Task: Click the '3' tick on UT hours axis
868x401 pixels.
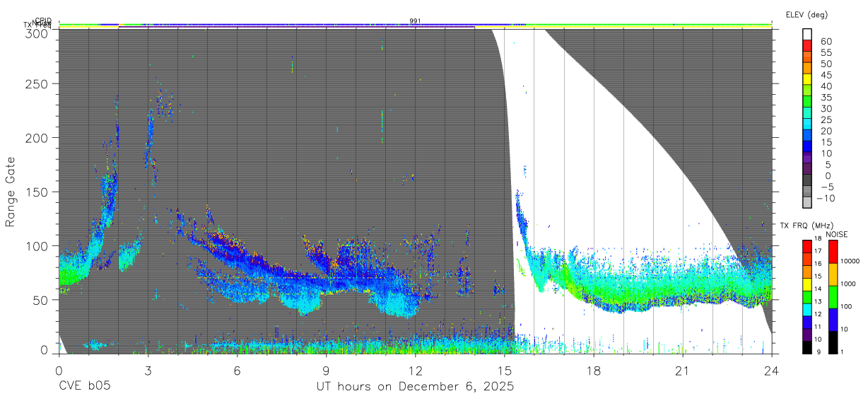Action: click(x=148, y=370)
